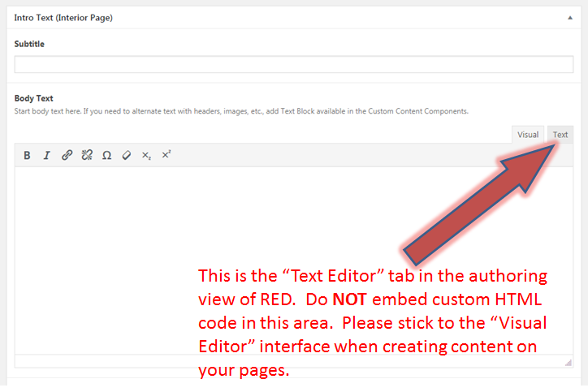The image size is (588, 392).
Task: Open special character Omega tool
Action: tap(107, 155)
